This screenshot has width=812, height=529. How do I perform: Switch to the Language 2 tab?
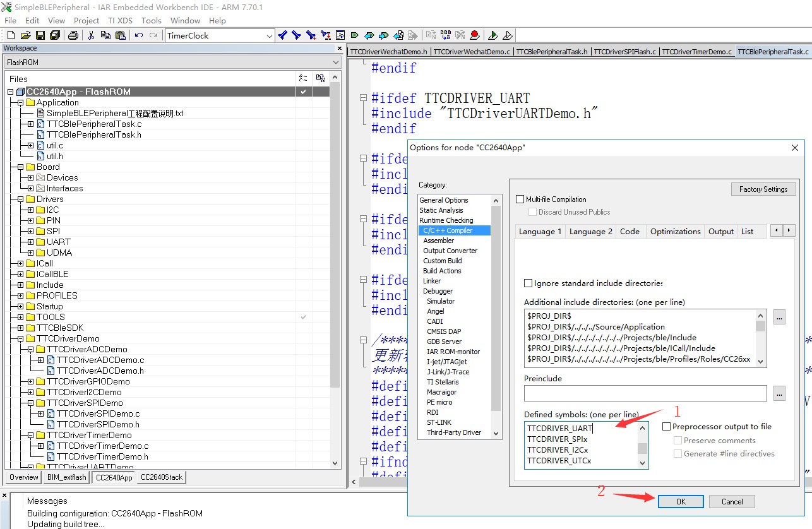click(x=590, y=232)
